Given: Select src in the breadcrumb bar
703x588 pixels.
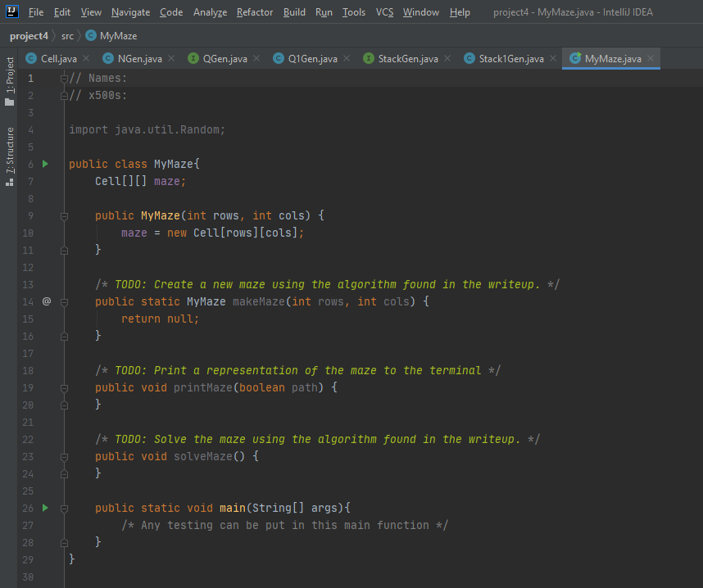Looking at the screenshot, I should 67,36.
